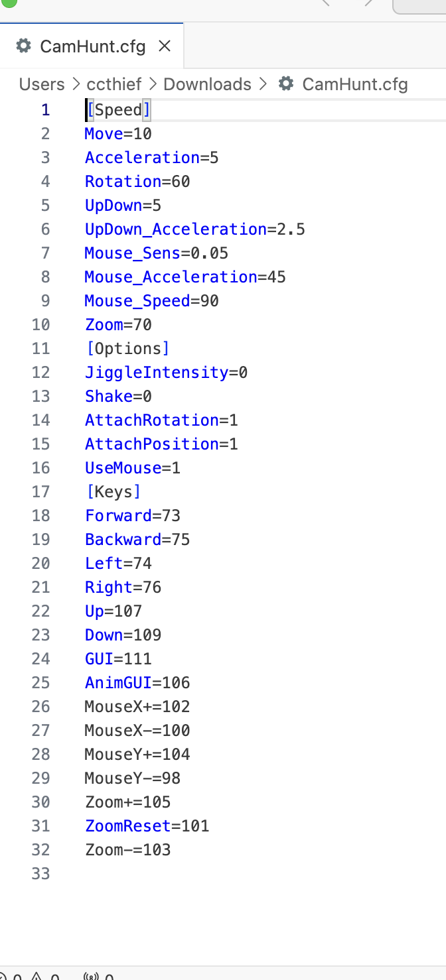Viewport: 446px width, 980px height.
Task: Click the gear icon in the breadcrumb path
Action: coord(286,84)
